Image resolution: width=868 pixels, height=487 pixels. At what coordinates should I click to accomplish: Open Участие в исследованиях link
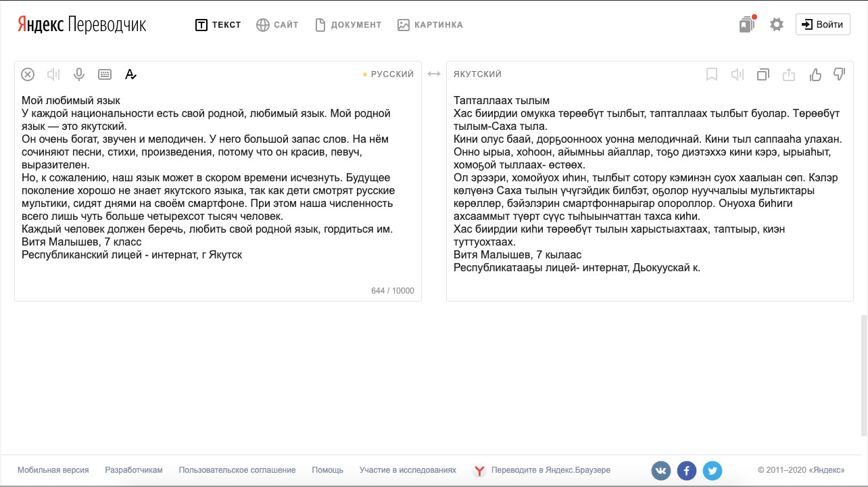pos(408,470)
